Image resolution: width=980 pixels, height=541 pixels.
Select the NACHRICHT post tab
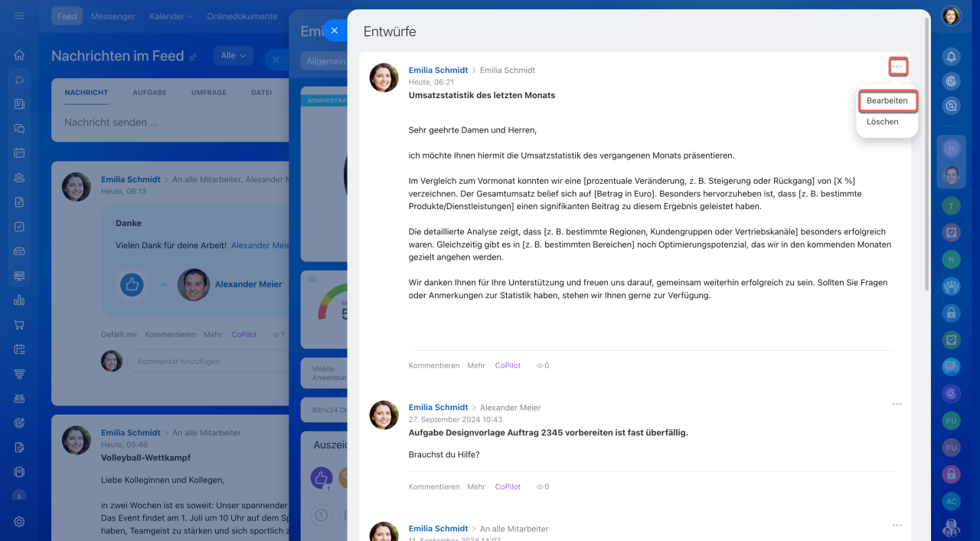87,93
